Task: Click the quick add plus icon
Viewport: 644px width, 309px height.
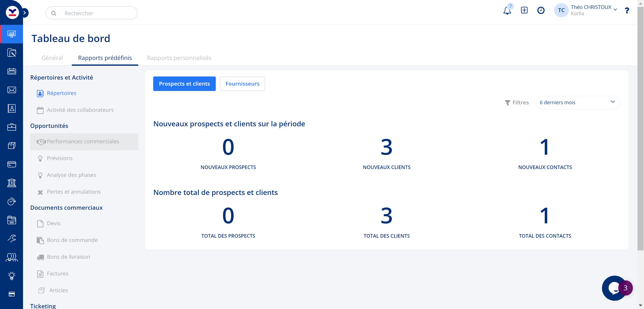Action: [x=524, y=10]
